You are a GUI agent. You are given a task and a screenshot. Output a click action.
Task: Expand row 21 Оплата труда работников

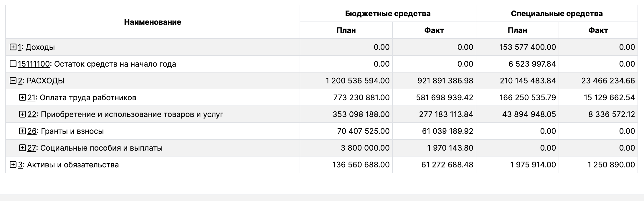22,98
